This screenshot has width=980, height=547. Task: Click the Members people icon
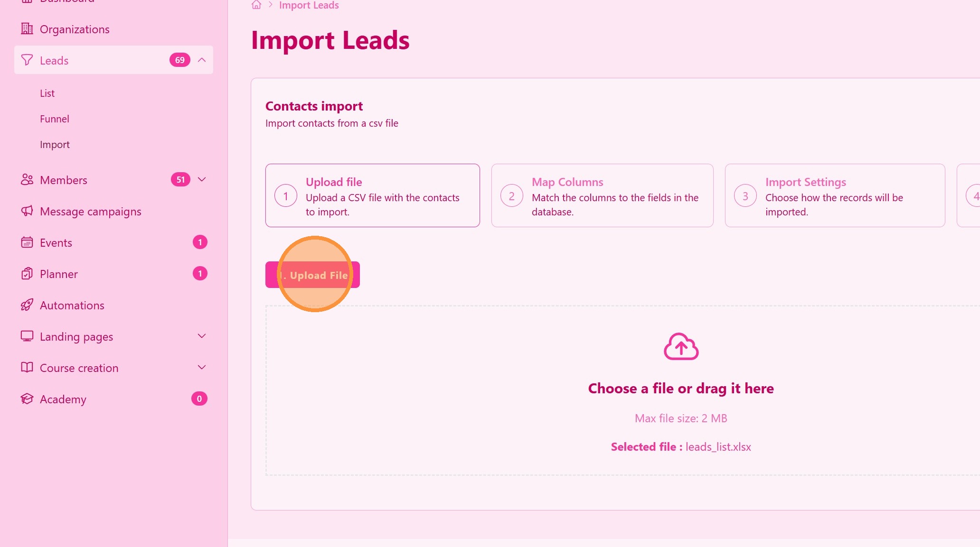pyautogui.click(x=27, y=180)
